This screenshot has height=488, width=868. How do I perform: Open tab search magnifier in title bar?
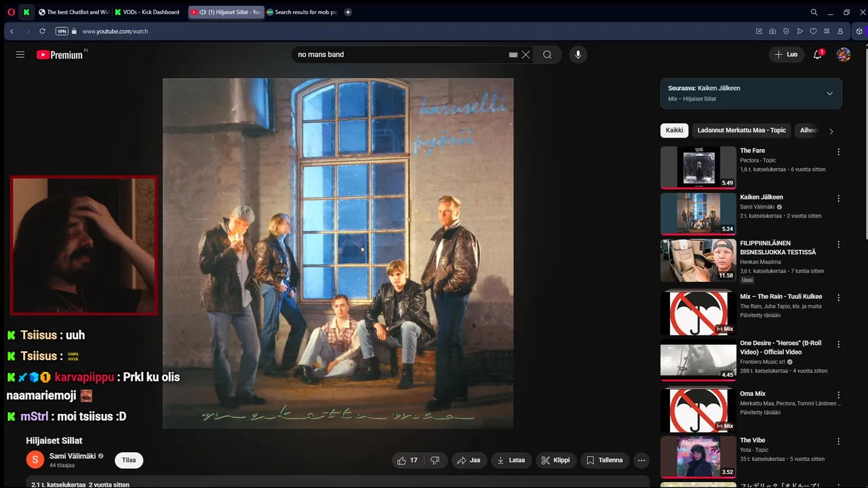point(814,12)
